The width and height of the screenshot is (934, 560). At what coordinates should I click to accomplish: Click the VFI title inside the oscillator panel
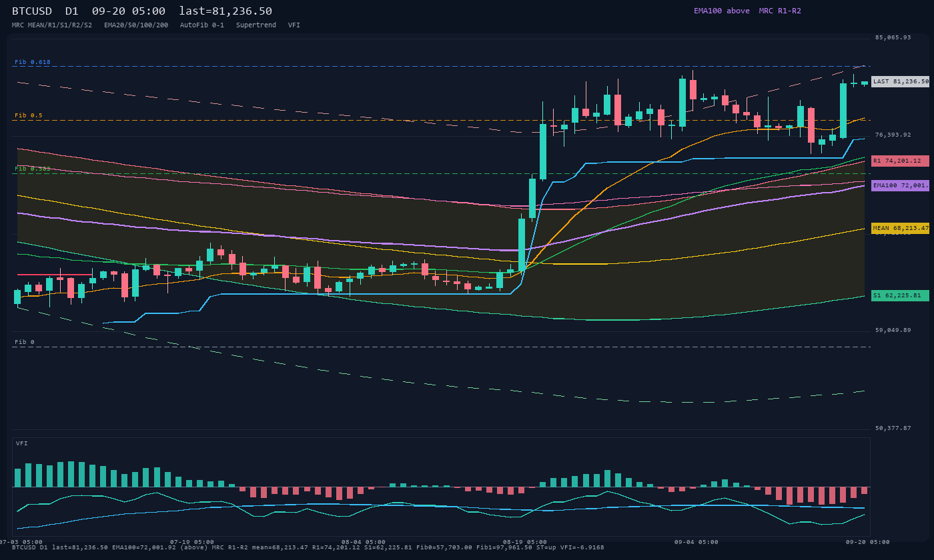point(22,443)
